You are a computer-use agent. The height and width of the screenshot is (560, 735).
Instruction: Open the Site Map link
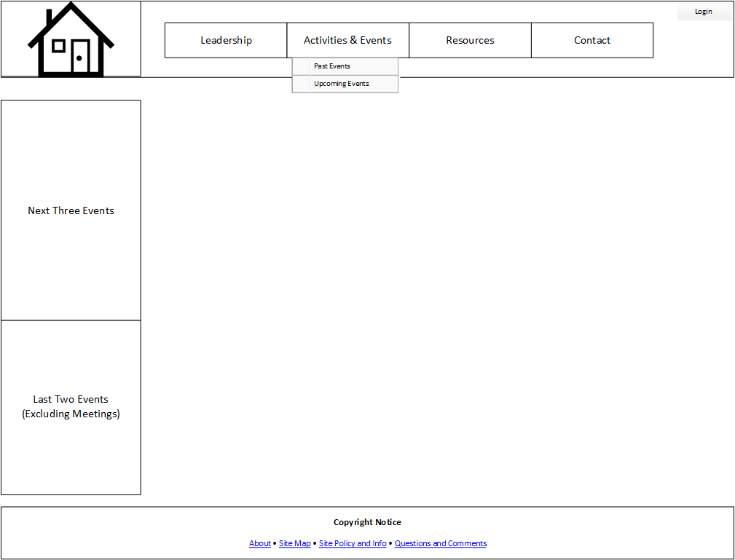pyautogui.click(x=295, y=543)
